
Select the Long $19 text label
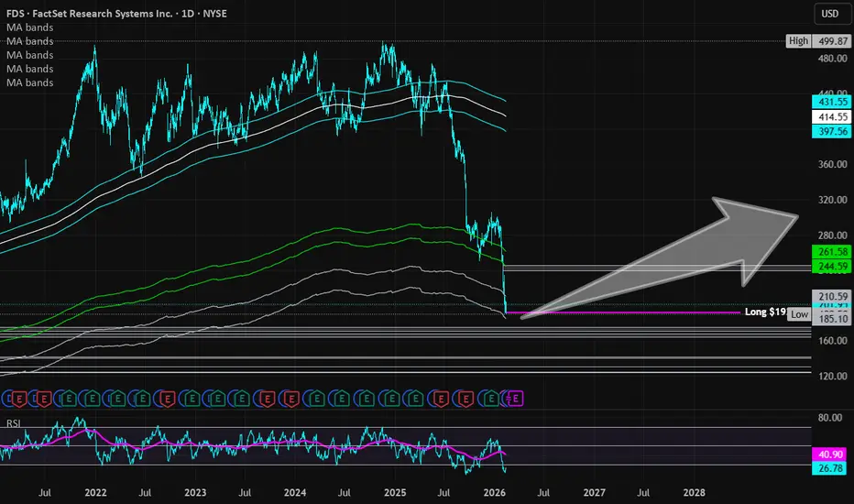point(765,312)
